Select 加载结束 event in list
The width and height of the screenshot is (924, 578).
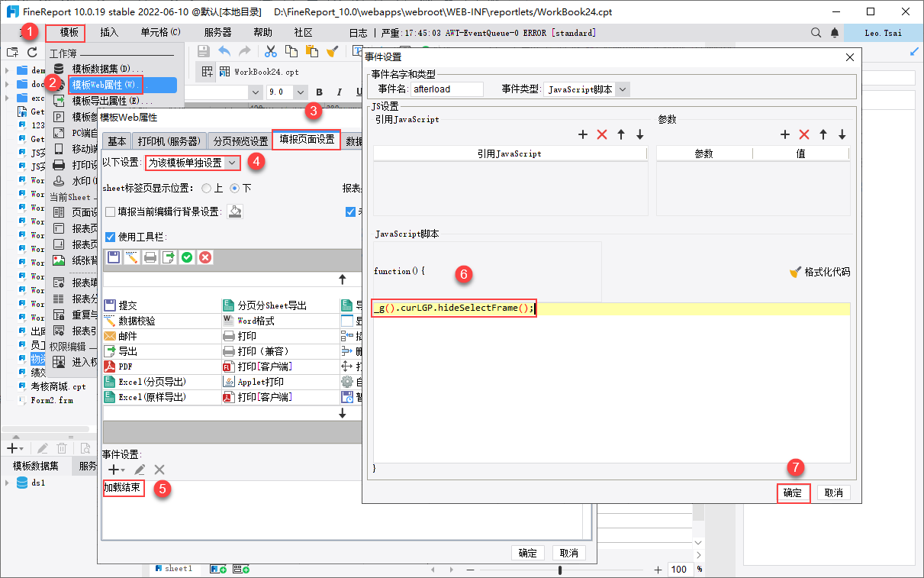click(x=123, y=488)
